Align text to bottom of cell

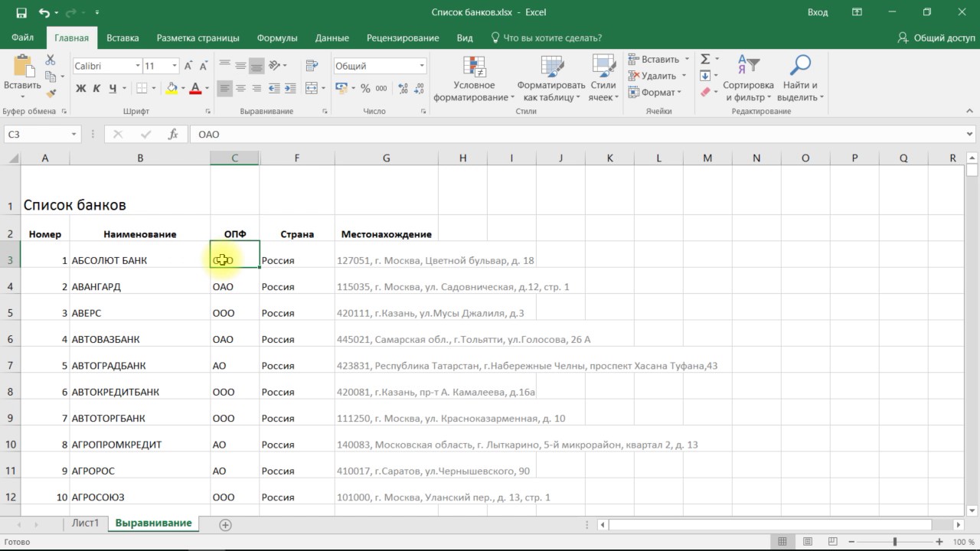(x=256, y=66)
